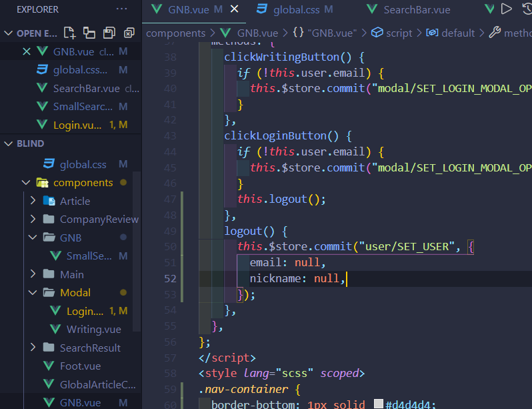Click line number 52 in gutter
Screen dimensions: 532x409
[x=170, y=278]
